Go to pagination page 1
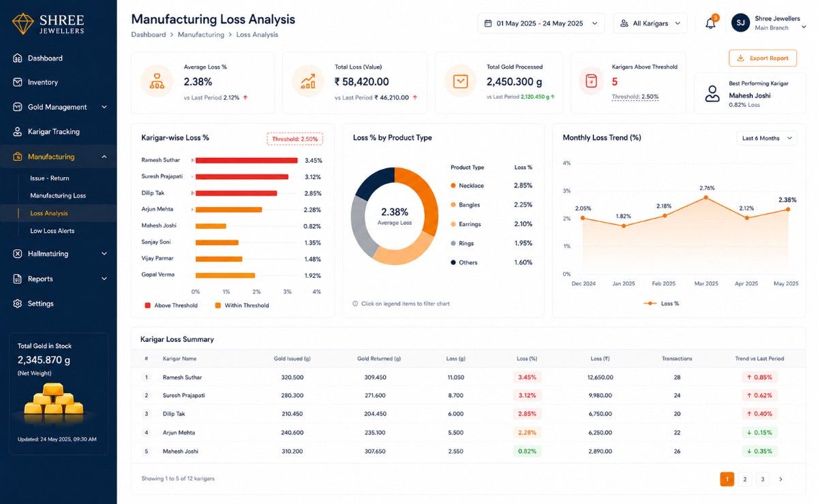The width and height of the screenshot is (818, 504). pos(727,479)
